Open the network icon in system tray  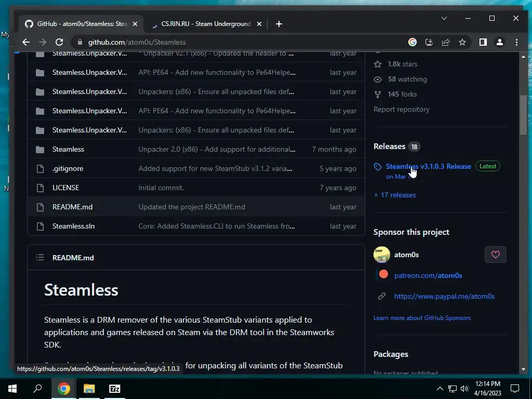tap(453, 389)
